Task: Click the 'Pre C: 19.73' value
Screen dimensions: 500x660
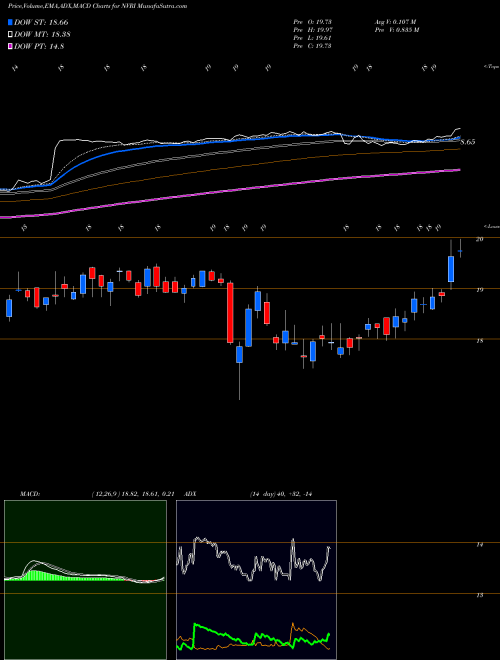Action: tap(312, 46)
